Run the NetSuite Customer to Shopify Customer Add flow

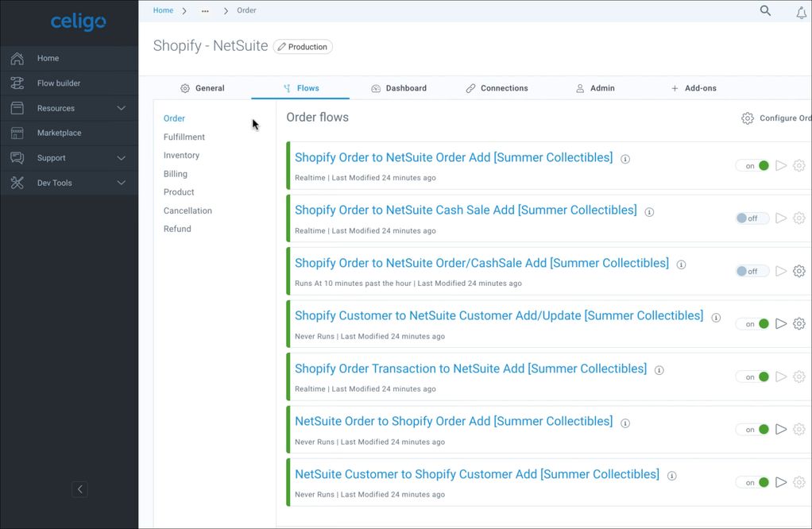point(781,482)
